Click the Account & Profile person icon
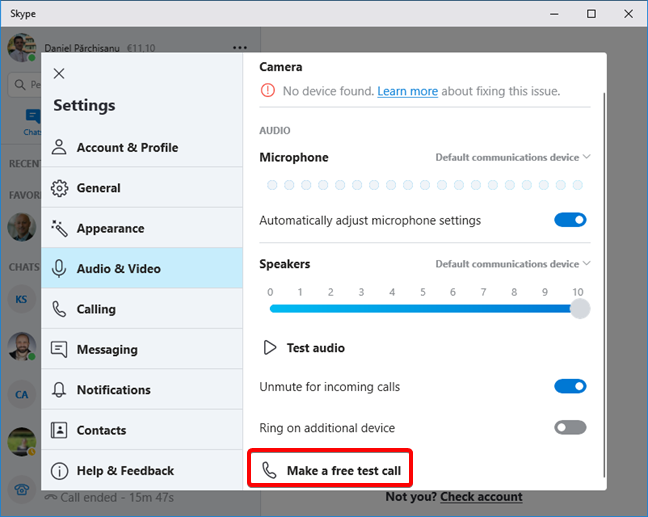 coord(59,147)
